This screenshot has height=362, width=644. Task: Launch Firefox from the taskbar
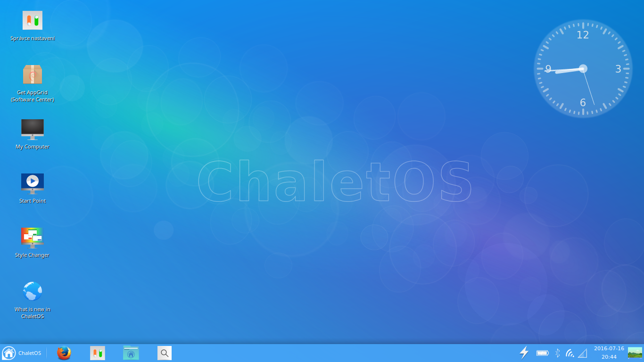64,353
